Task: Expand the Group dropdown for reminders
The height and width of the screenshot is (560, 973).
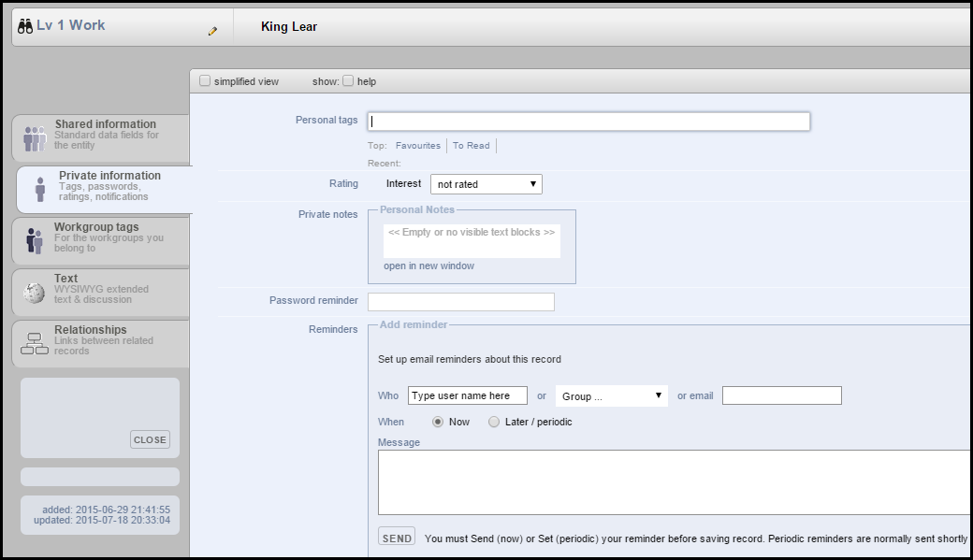Action: (x=611, y=395)
